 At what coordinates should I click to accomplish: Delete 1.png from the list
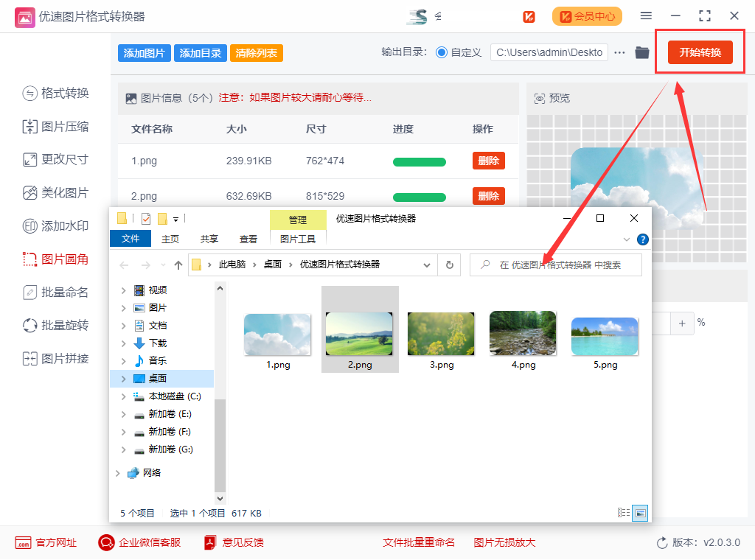[489, 161]
